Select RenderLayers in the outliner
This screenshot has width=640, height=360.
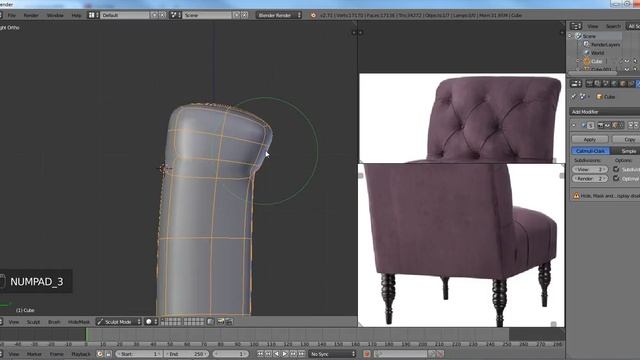tap(605, 44)
